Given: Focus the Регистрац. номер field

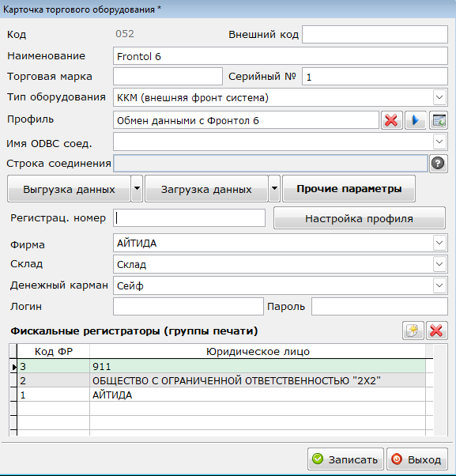Looking at the screenshot, I should pyautogui.click(x=190, y=217).
